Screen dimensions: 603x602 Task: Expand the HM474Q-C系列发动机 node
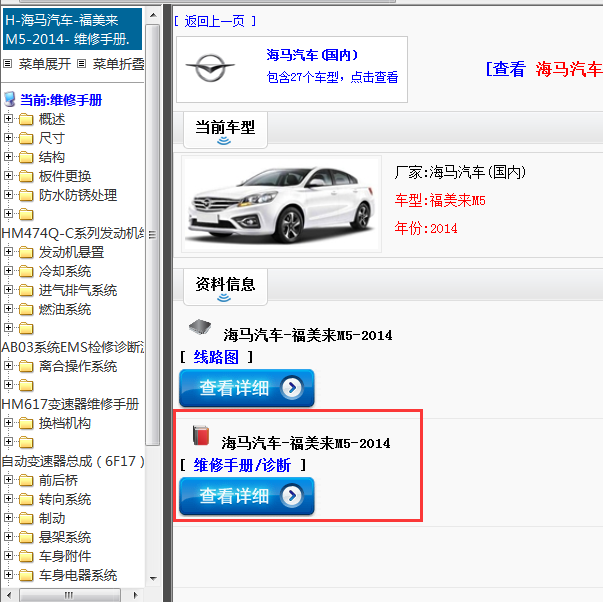point(8,213)
